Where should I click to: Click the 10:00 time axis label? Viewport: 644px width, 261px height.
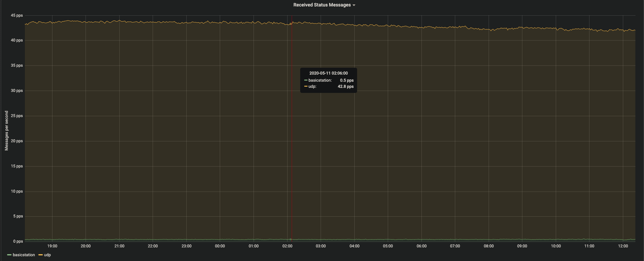(556, 246)
